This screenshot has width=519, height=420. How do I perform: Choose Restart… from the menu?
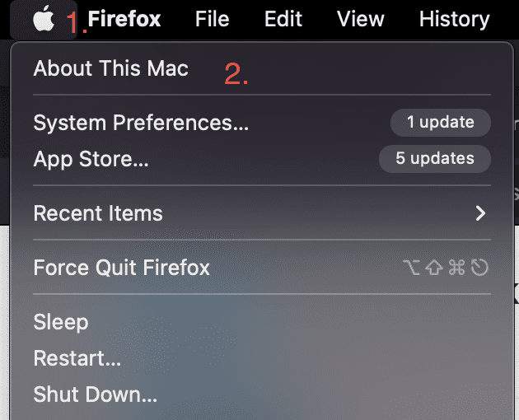click(77, 358)
